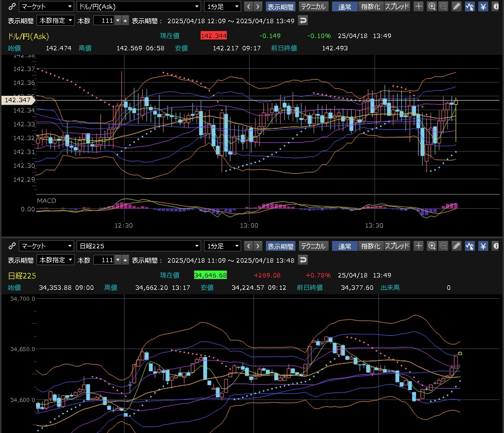The image size is (504, 433).
Task: Select スプレッド display mode in Nikkei 225 chart
Action: coord(397,246)
